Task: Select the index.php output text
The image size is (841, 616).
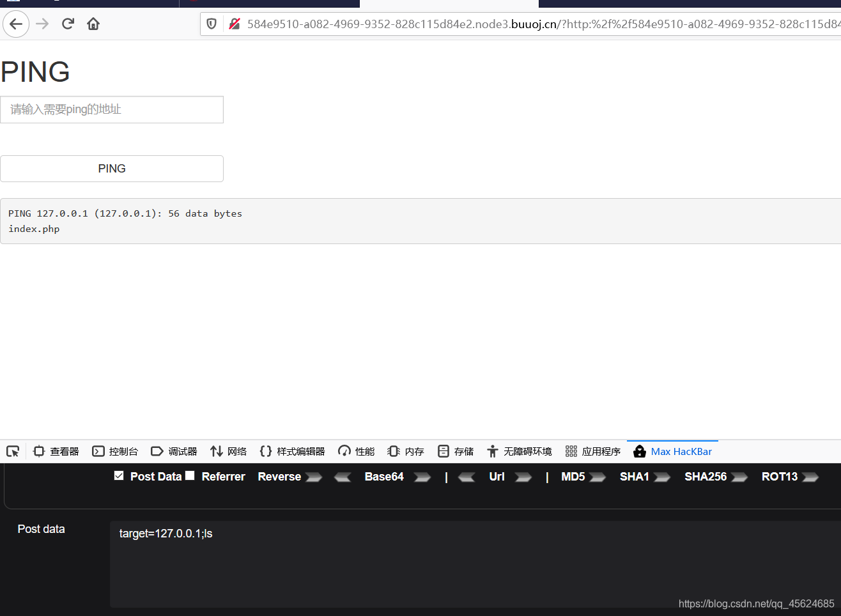Action: tap(34, 229)
